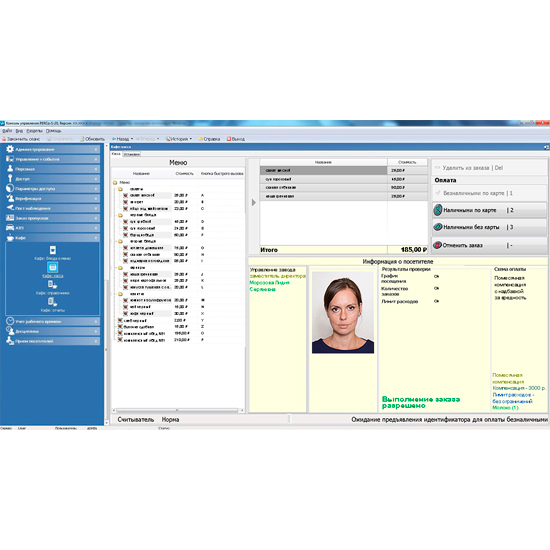Expand the Доступ sidebar section
The image size is (550, 550).
53,179
